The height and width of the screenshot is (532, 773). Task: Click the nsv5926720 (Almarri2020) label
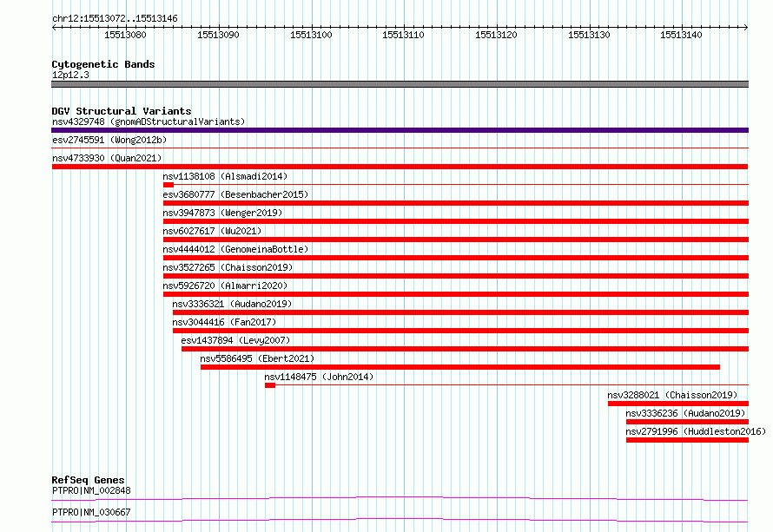point(225,286)
